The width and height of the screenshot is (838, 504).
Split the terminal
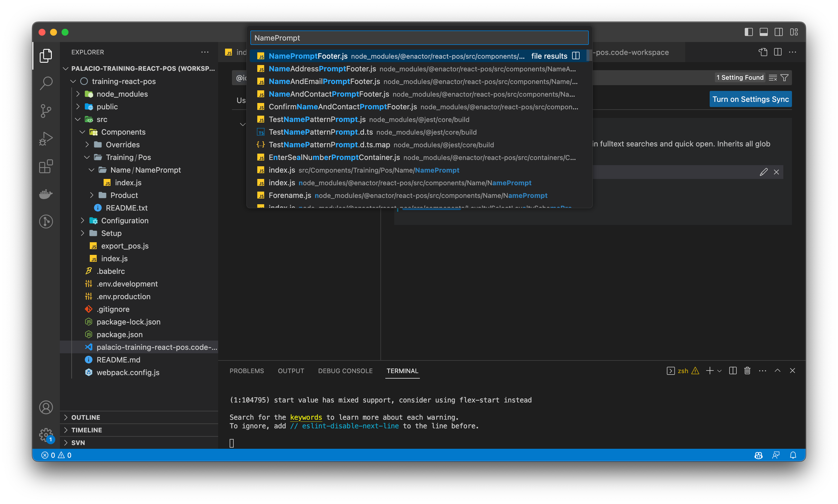tap(733, 371)
